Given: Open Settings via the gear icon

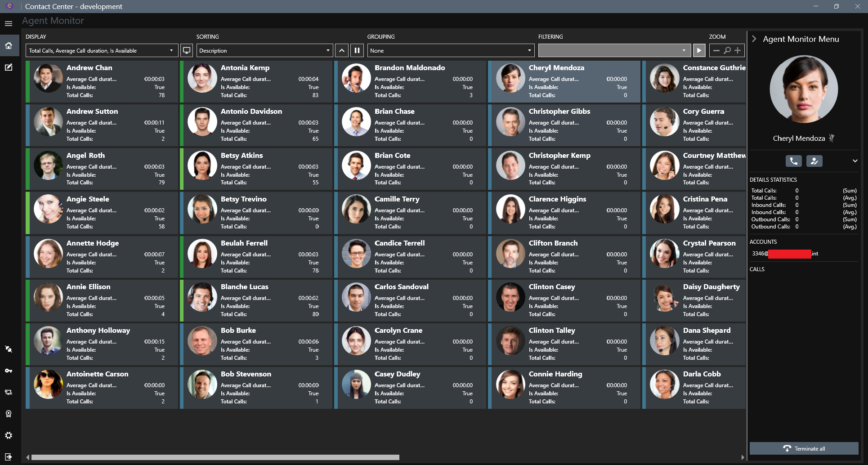Looking at the screenshot, I should point(9,435).
